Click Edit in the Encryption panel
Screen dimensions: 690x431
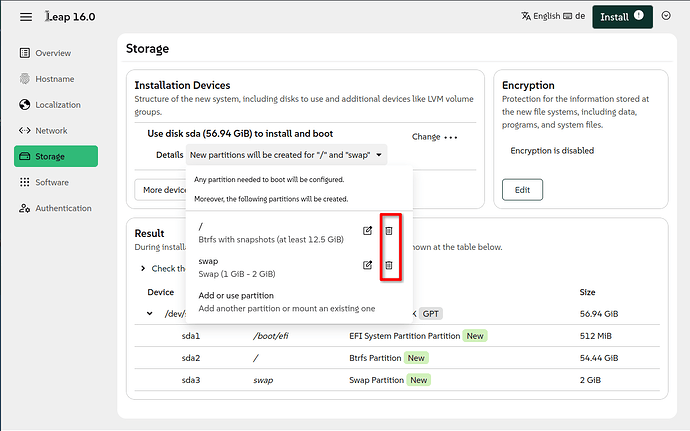522,190
